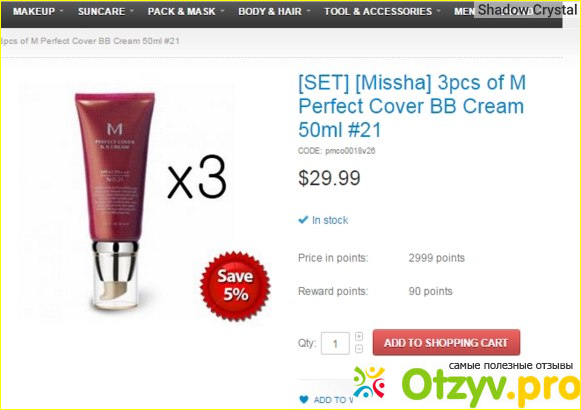Viewport: 581px width, 410px height.
Task: Click the product title link
Action: point(412,106)
